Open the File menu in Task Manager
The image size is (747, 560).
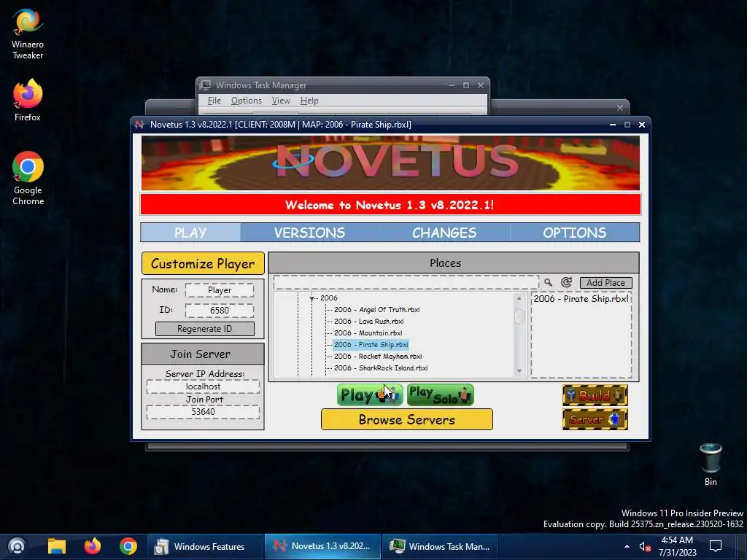click(214, 101)
